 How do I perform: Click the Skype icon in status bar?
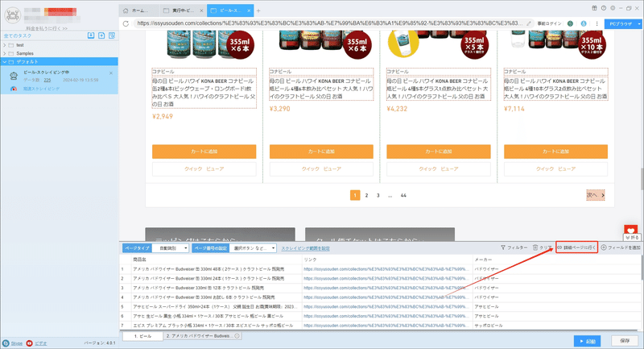[x=6, y=343]
